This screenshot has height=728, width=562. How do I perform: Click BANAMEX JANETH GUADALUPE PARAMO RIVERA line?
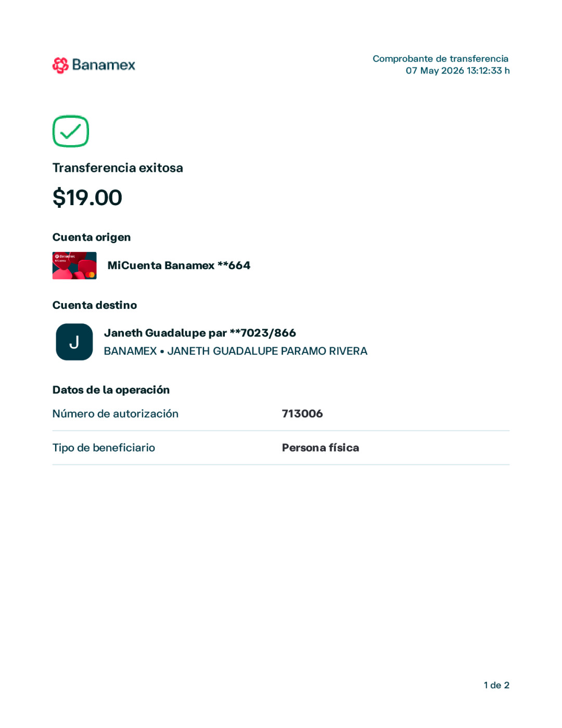tap(236, 351)
